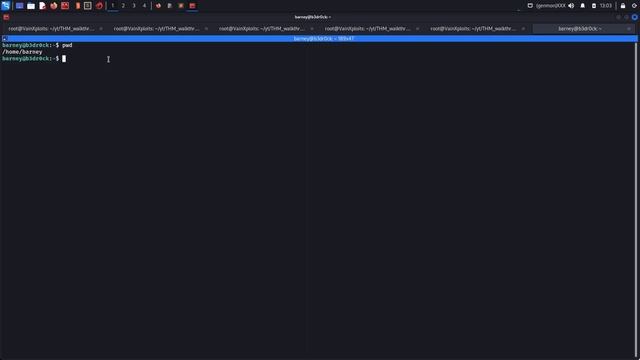Viewport: 640px width, 360px height.
Task: Open the notifications bell
Action: click(582, 6)
